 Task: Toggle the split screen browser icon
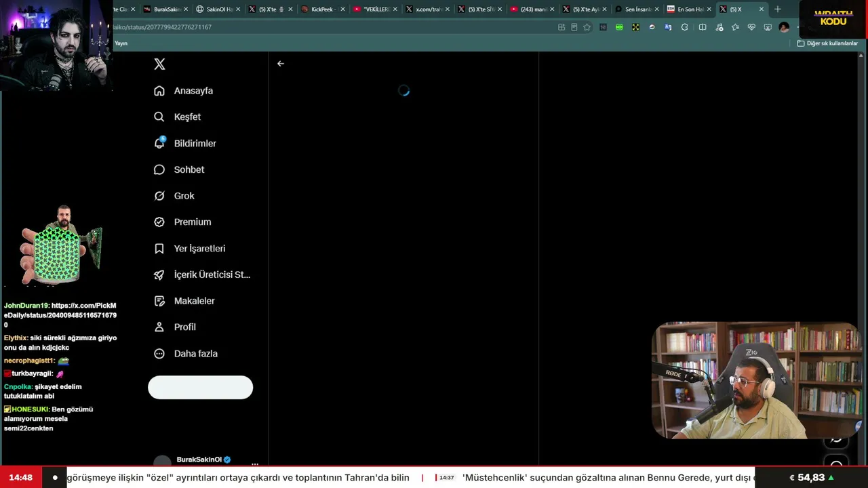click(x=703, y=27)
